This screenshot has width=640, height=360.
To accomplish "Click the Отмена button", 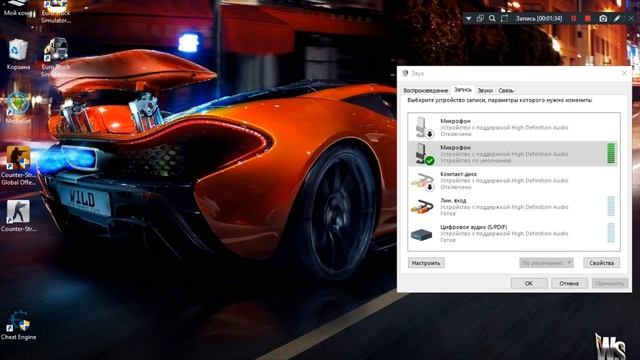I will coord(569,283).
